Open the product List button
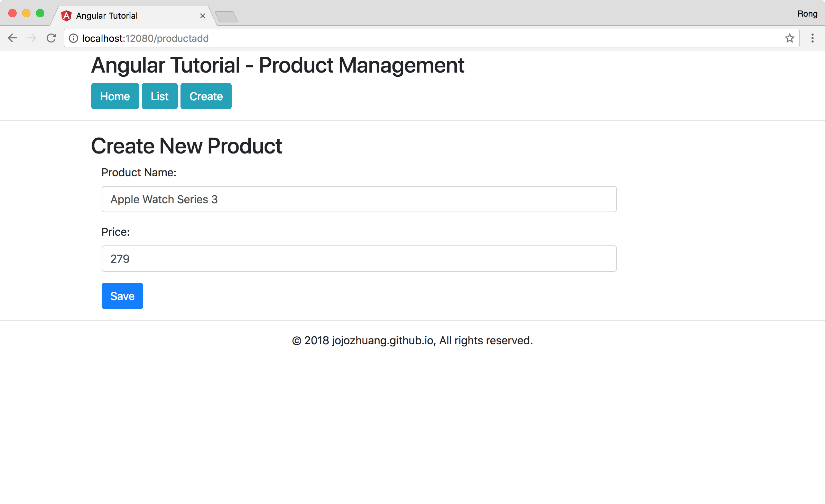The width and height of the screenshot is (825, 504). (160, 96)
